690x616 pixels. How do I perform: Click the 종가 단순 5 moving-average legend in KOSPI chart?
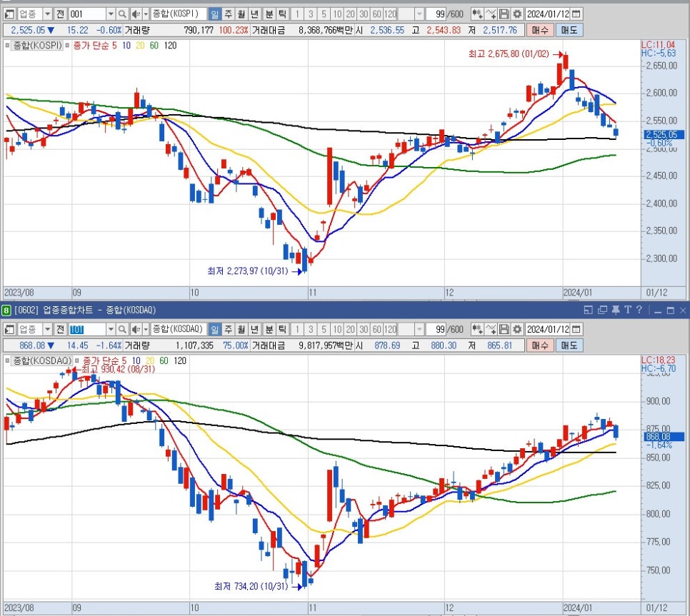[94, 45]
